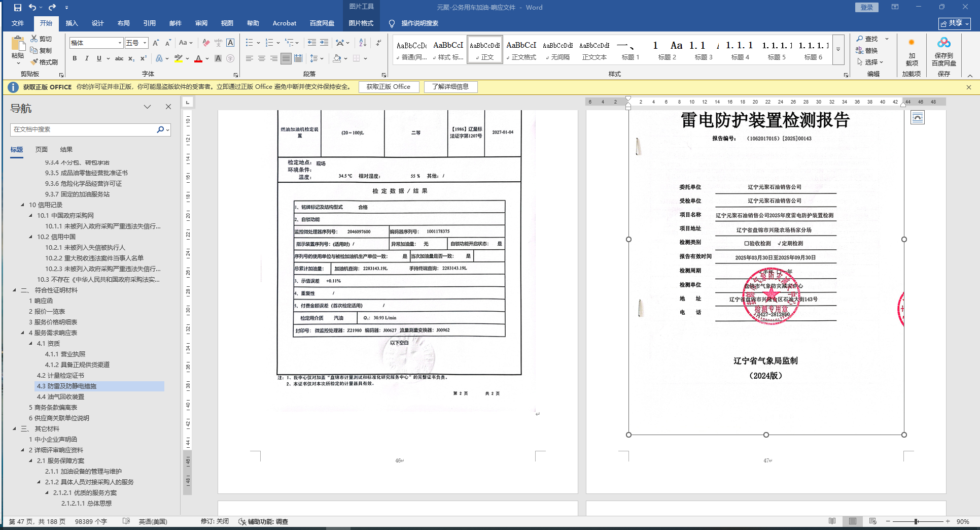
Task: Switch to Web Layout view in status bar
Action: (x=873, y=521)
